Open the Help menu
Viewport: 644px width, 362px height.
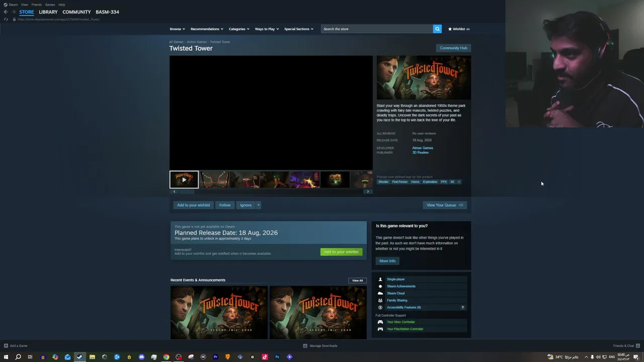(x=61, y=5)
